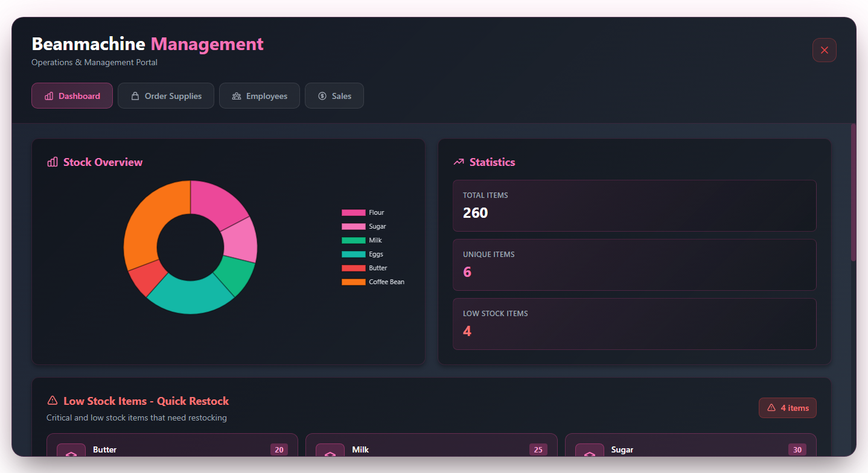Click the Low Stock warning triangle icon
This screenshot has height=473, width=868.
tap(53, 401)
